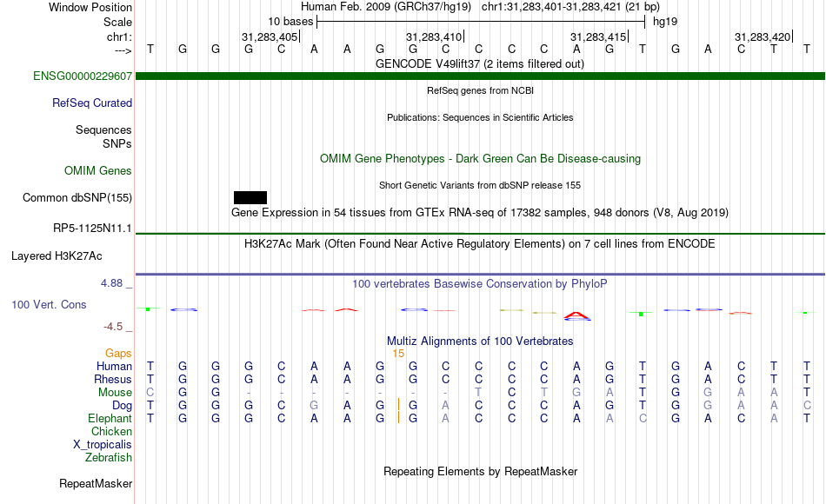Image resolution: width=826 pixels, height=504 pixels.
Task: Click the 31,283,420 ruler position
Action: click(x=763, y=36)
